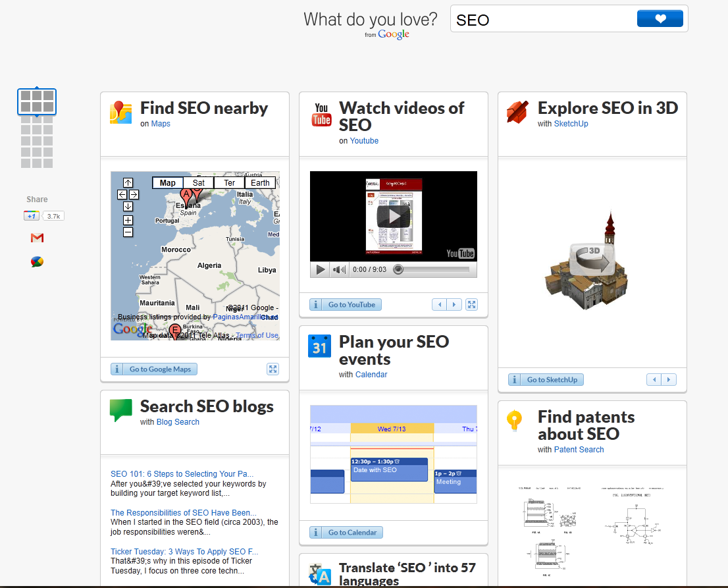Click the PaginasAmarillas listings link
Viewport: 728px width, 588px height.
pos(245,317)
